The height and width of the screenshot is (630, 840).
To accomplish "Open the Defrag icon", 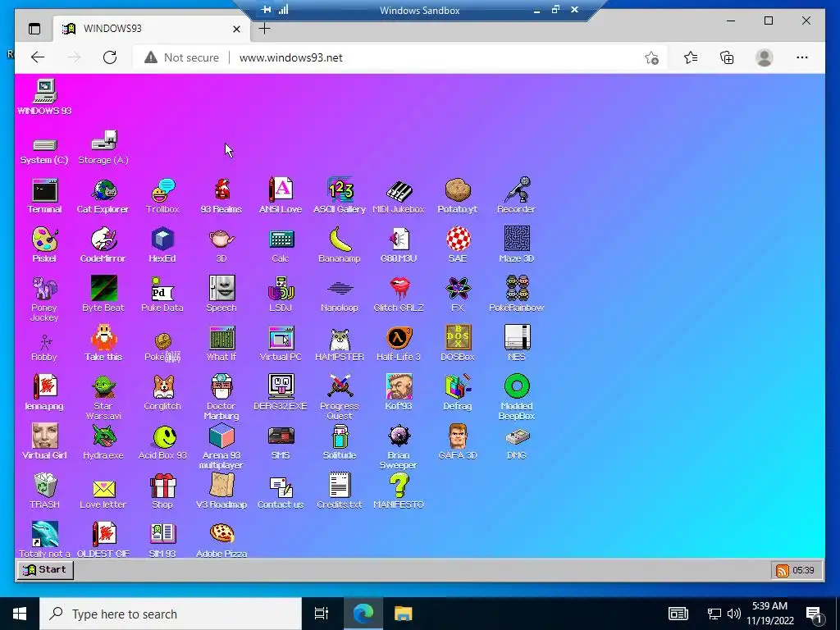I will [458, 393].
